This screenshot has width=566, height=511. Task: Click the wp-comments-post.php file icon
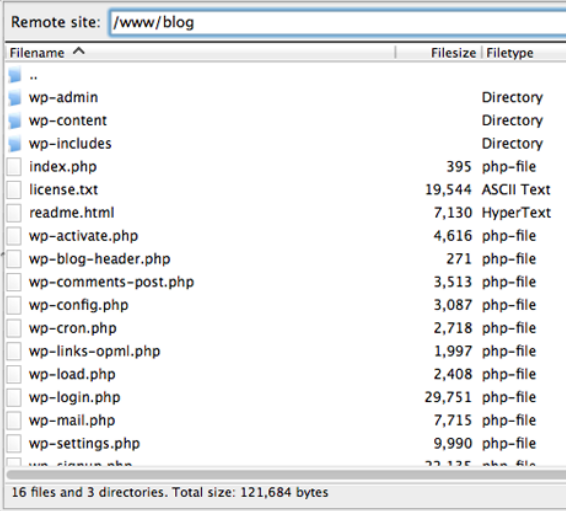pos(14,282)
